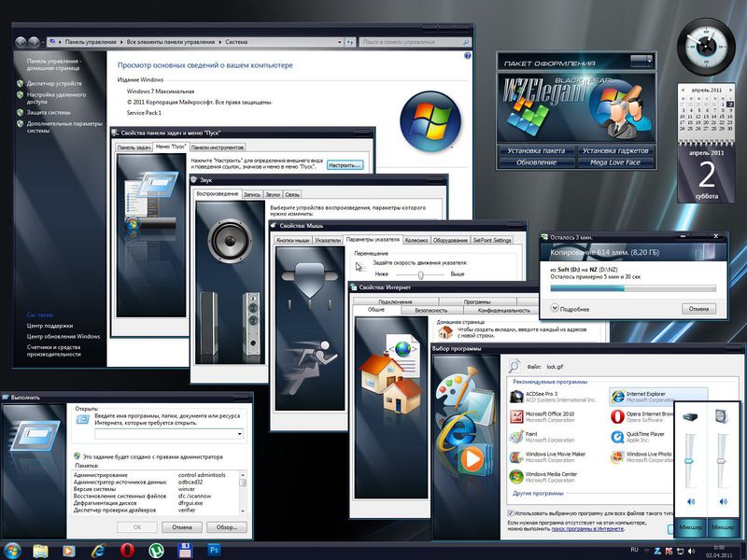Go to next month on calendar gadget
Viewport: 747px width, 560px height.
point(729,90)
